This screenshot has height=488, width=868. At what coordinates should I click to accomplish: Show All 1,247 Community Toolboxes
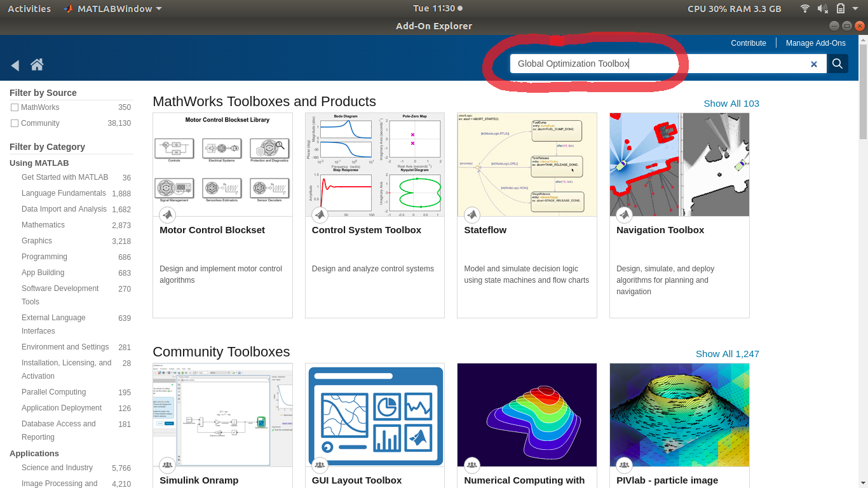[728, 354]
